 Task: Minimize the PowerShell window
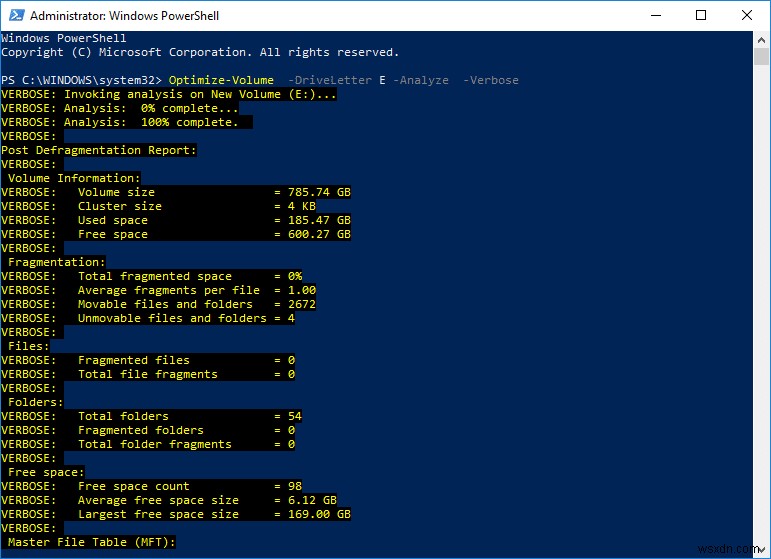653,16
